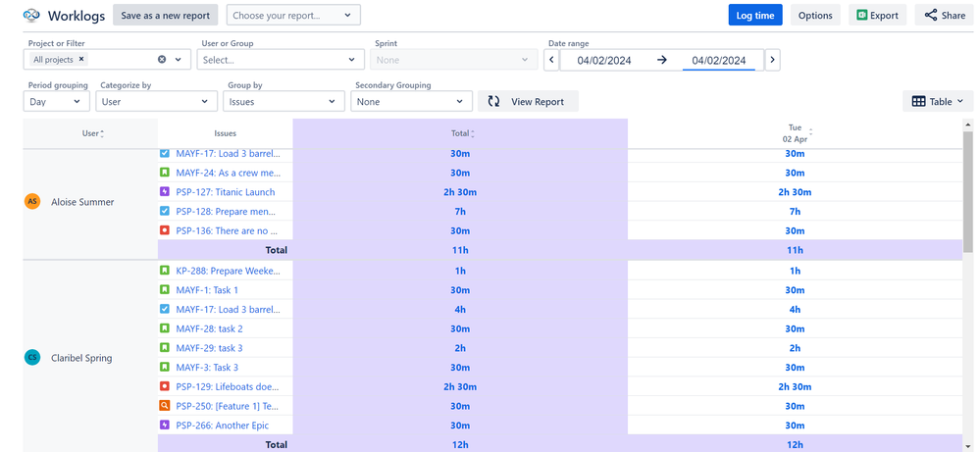Sort by the Tue 02 Apr column header

click(x=797, y=133)
